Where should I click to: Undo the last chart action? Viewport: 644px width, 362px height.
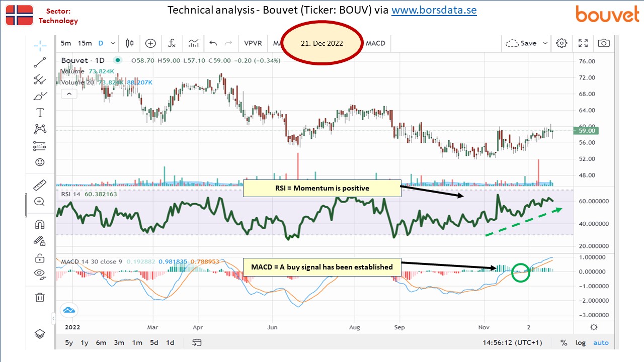click(x=213, y=43)
